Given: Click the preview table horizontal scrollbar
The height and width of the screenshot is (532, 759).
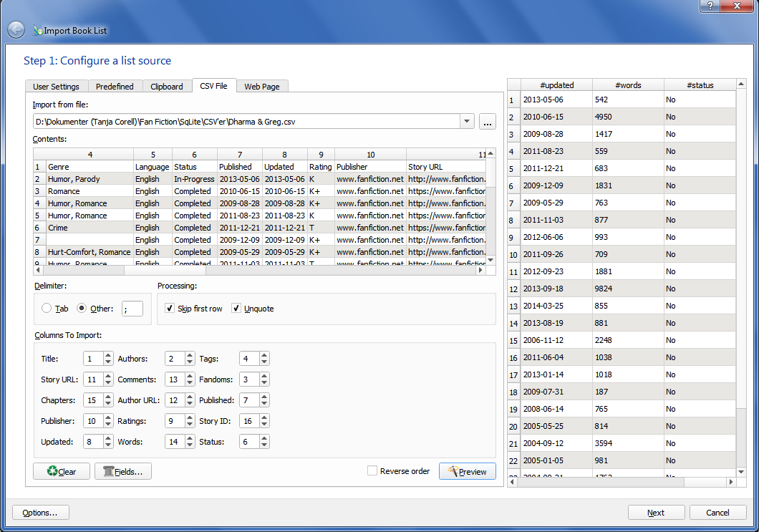Looking at the screenshot, I should pos(622,482).
